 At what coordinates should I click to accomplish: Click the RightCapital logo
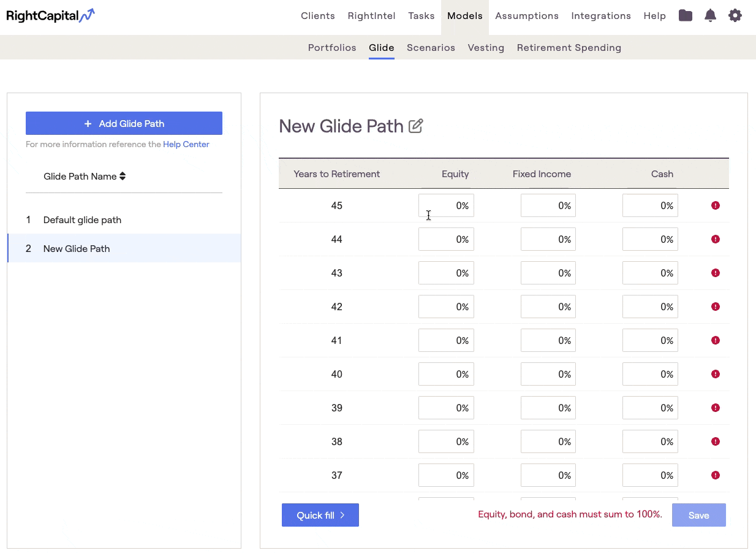click(x=51, y=16)
